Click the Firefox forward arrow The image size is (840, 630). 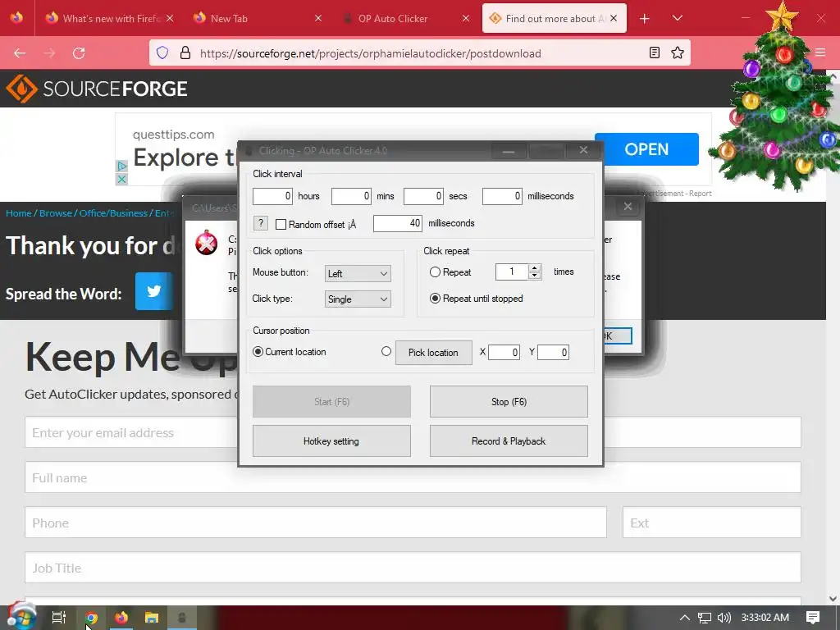pyautogui.click(x=49, y=53)
